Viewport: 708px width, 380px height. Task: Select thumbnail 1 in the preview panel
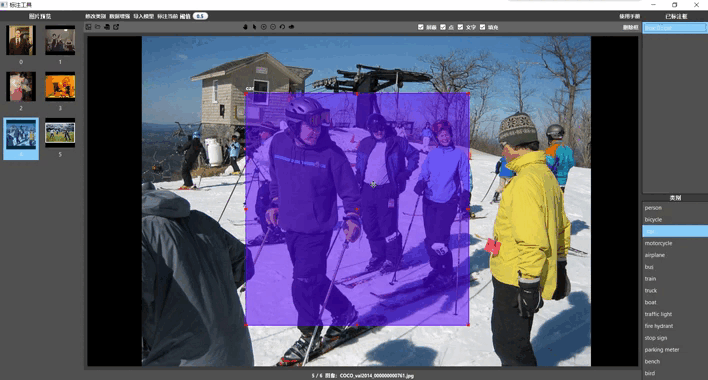[60, 40]
